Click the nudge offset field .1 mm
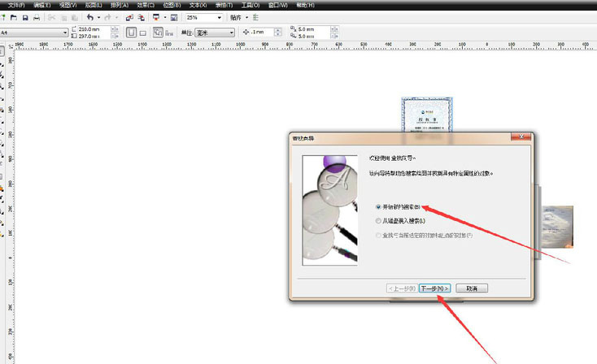This screenshot has height=364, width=597. pyautogui.click(x=262, y=32)
